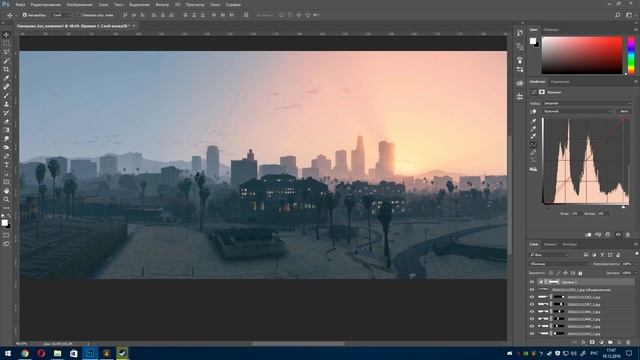Open the layer filter kind dropdown

pos(549,255)
